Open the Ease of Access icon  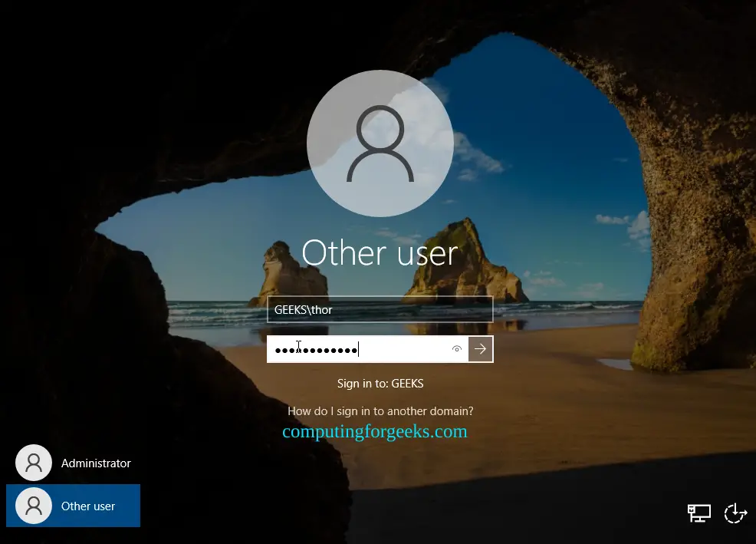[x=735, y=513]
